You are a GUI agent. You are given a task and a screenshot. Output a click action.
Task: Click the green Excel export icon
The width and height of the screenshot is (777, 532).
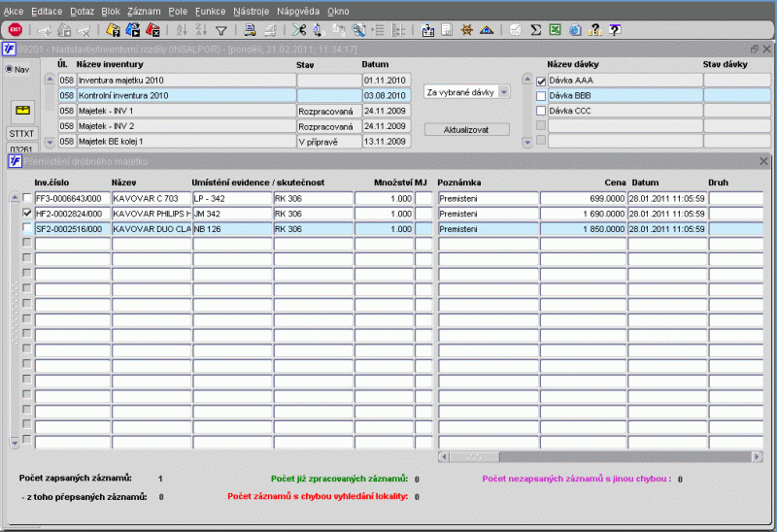point(555,30)
